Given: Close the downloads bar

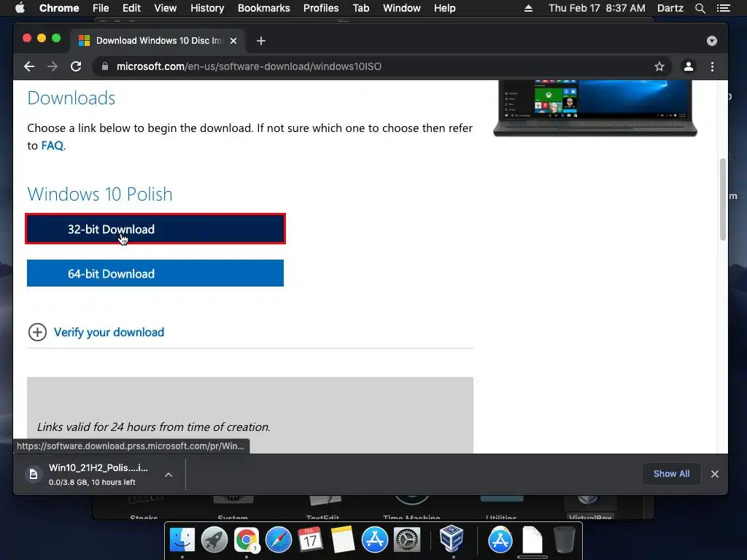Looking at the screenshot, I should click(715, 474).
